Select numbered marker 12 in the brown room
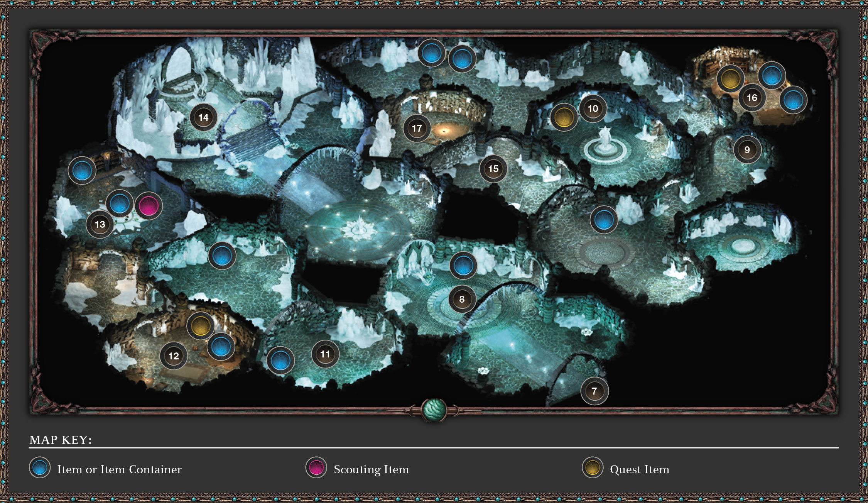The image size is (868, 503). coord(174,356)
